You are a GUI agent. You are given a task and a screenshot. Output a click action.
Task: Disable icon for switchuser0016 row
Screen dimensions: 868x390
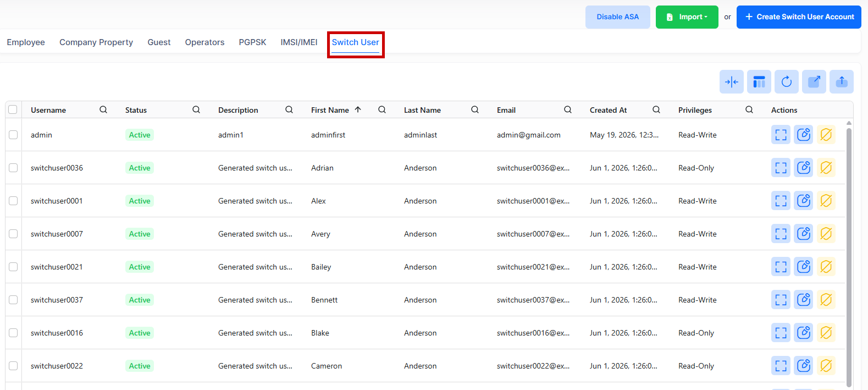[826, 333]
